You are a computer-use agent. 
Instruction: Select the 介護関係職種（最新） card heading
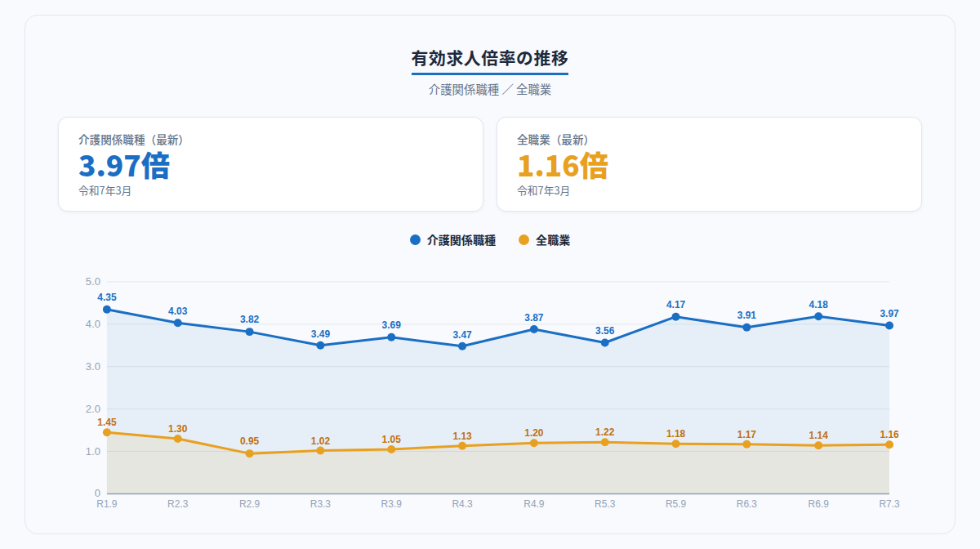[x=131, y=140]
